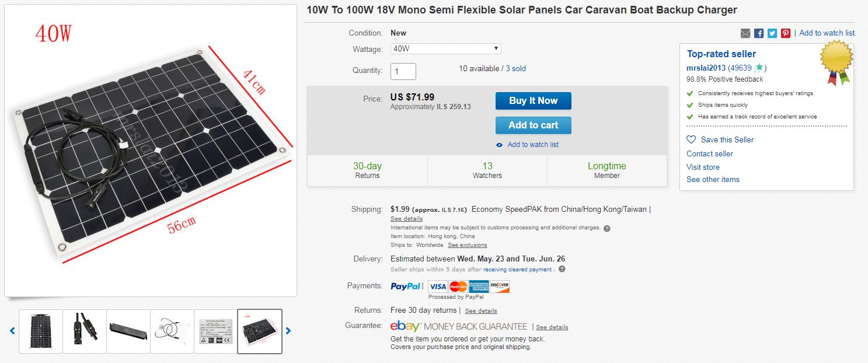Screen dimensions: 868x363
Task: Select the cable connectors thumbnail
Action: pos(85,331)
